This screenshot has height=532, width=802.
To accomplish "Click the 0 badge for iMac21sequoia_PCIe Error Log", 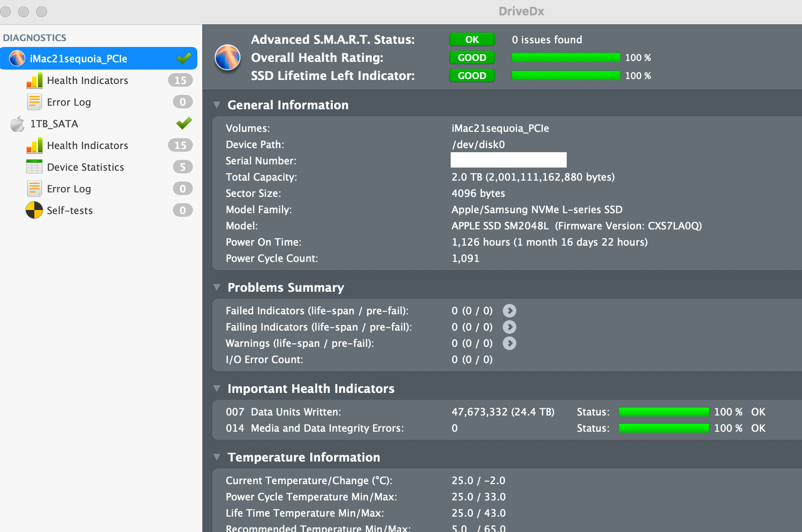I will 182,102.
